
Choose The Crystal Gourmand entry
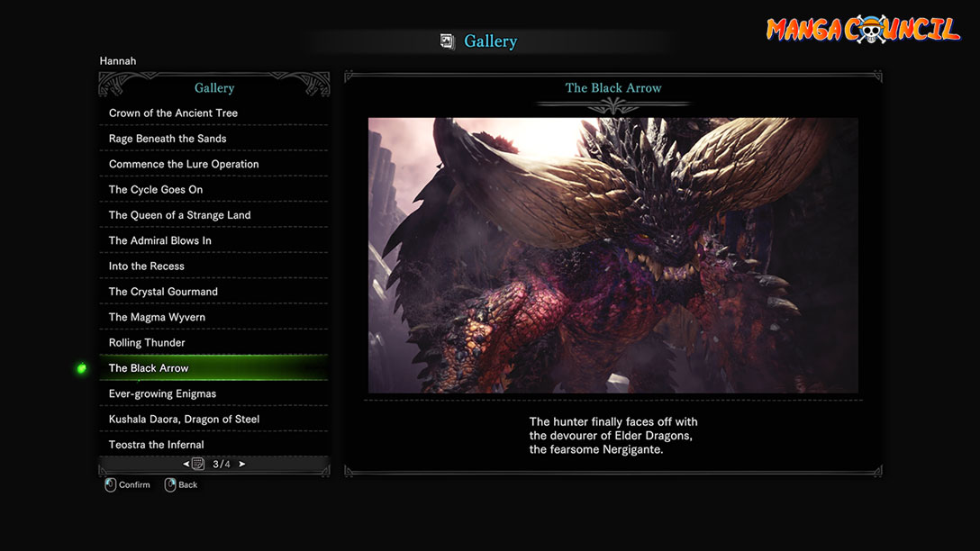point(213,293)
